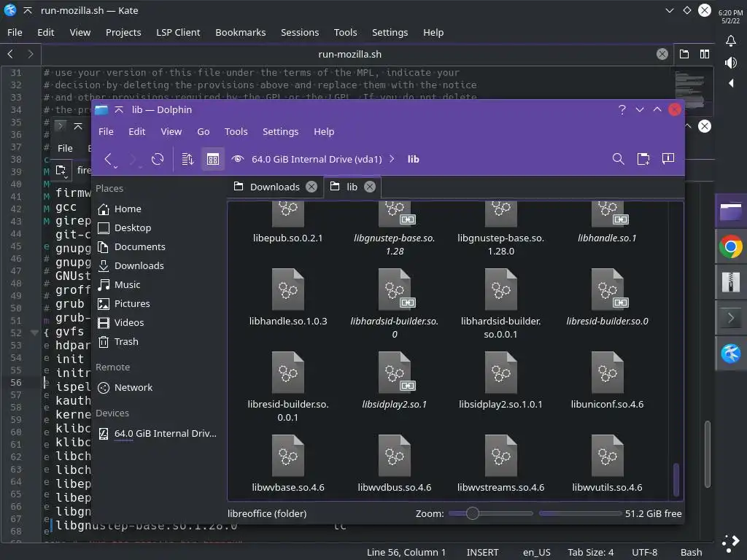Image resolution: width=747 pixels, height=560 pixels.
Task: Select 64.0 GiB Internal Drive device
Action: pos(165,433)
